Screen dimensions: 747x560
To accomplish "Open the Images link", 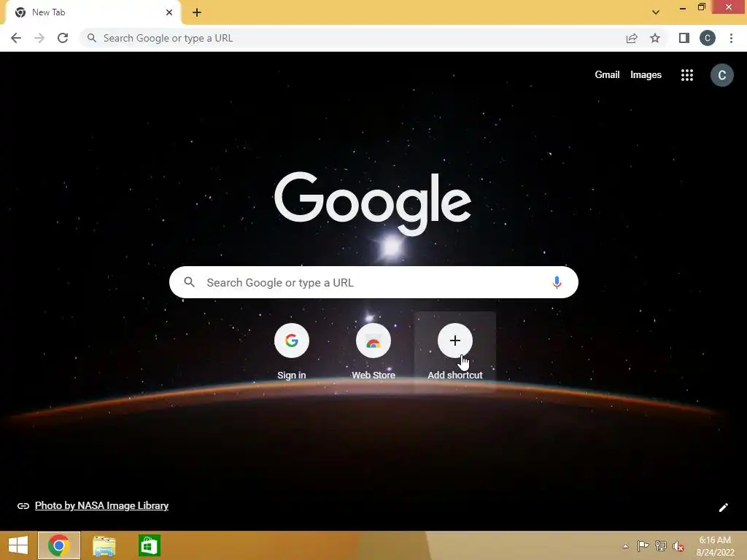I will click(x=646, y=75).
